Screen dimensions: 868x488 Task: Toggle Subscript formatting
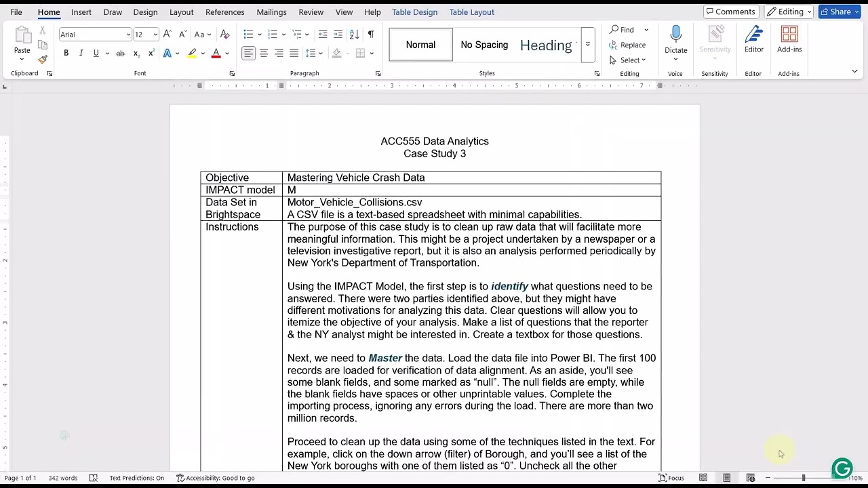point(136,53)
